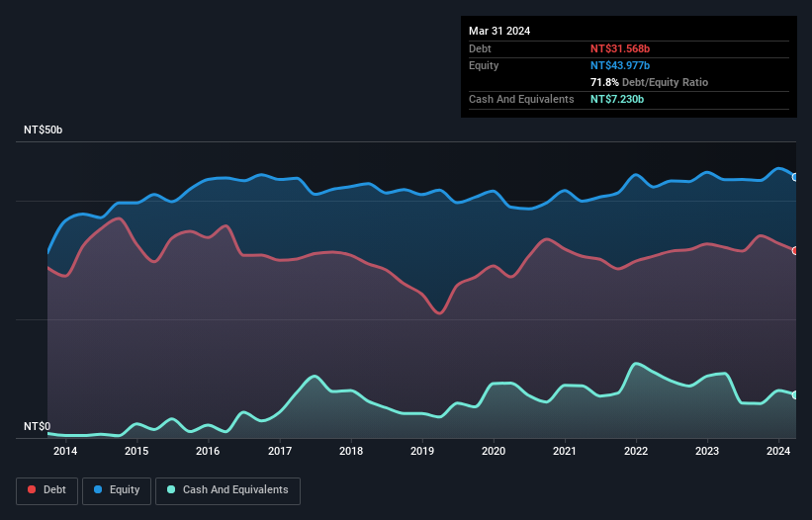Image resolution: width=812 pixels, height=520 pixels.
Task: Click the 2014 x-axis label
Action: click(65, 452)
